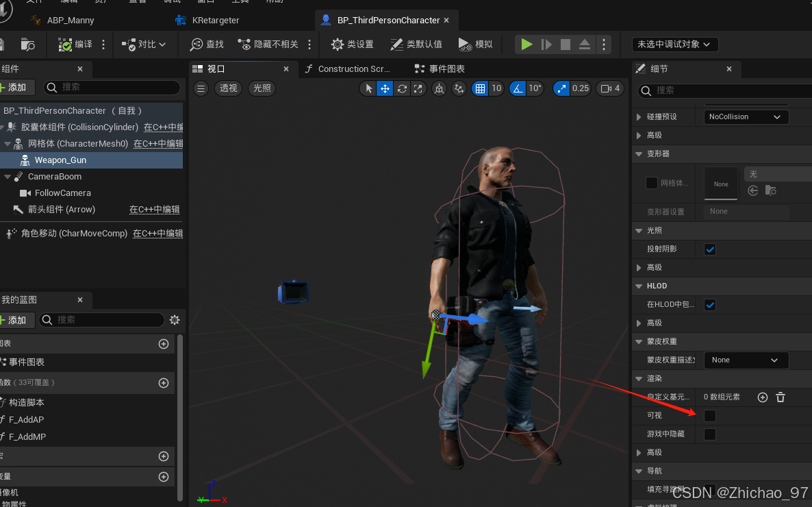Open the Find (查找) tool
The width and height of the screenshot is (812, 507).
pos(207,45)
